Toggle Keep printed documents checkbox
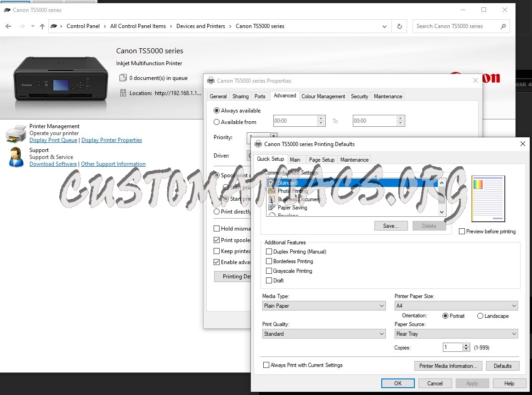Viewport: 532px width, 395px height. coord(216,251)
